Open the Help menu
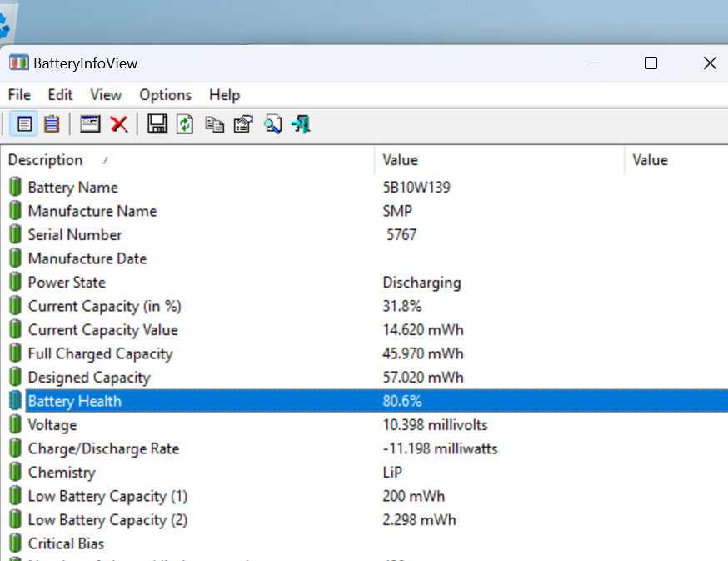This screenshot has width=728, height=561. click(x=225, y=95)
